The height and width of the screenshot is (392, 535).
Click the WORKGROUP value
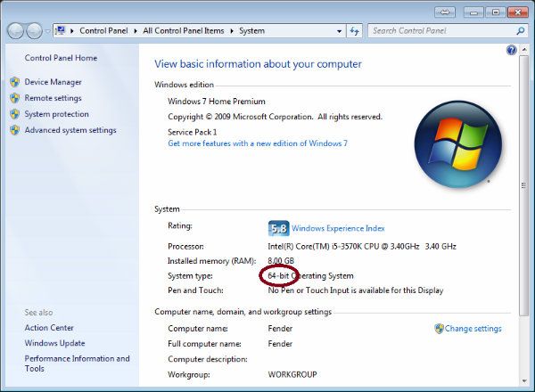pos(292,374)
